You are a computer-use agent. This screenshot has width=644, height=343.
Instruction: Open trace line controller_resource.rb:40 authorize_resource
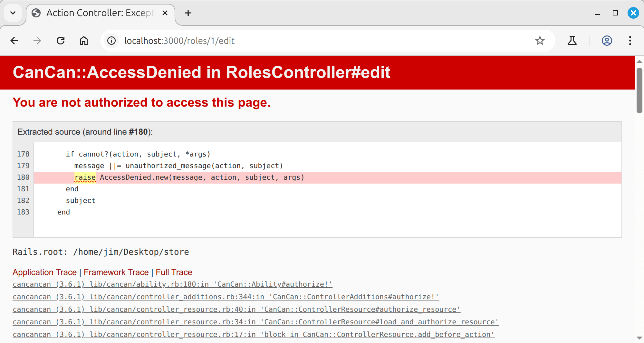pyautogui.click(x=236, y=309)
